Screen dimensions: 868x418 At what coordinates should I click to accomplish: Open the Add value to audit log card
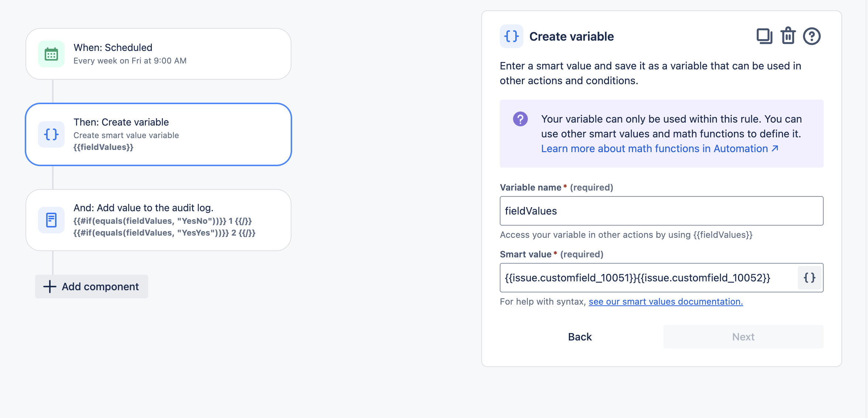click(x=158, y=220)
